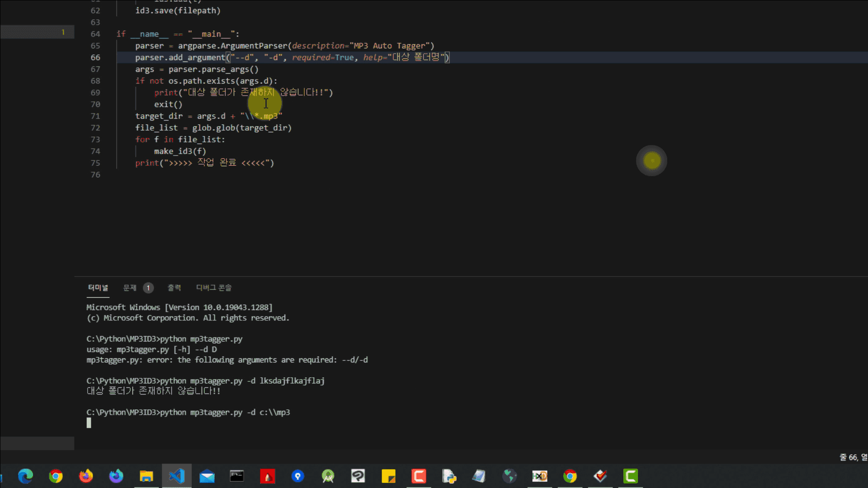Open the Mail app icon
This screenshot has width=868, height=488.
click(x=207, y=476)
